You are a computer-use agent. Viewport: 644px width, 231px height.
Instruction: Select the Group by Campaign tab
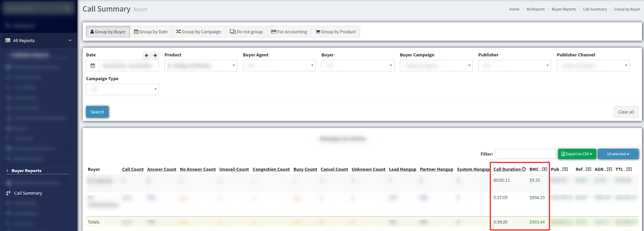[x=198, y=32]
